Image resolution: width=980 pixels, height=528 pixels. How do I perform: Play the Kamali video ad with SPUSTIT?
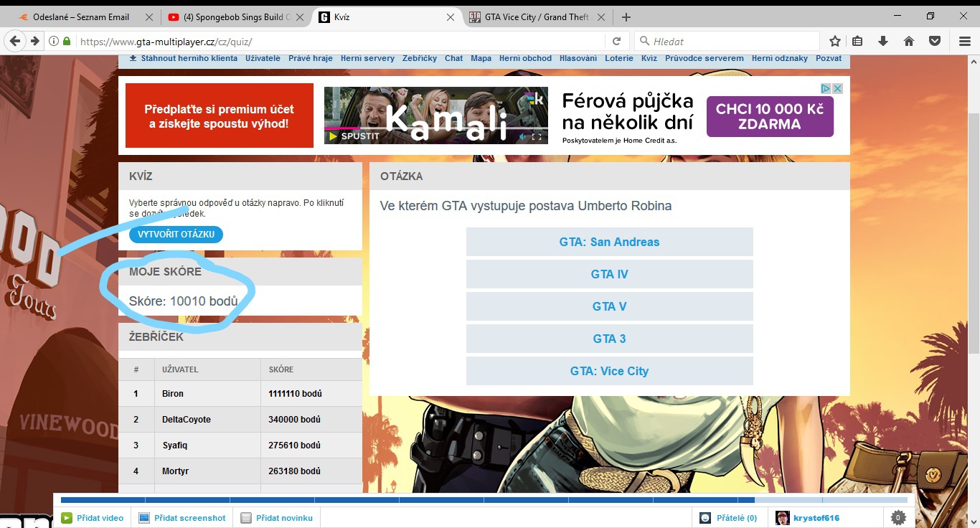pyautogui.click(x=354, y=136)
